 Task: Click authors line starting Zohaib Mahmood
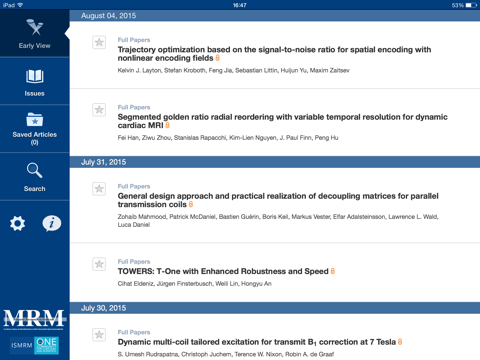tap(278, 221)
